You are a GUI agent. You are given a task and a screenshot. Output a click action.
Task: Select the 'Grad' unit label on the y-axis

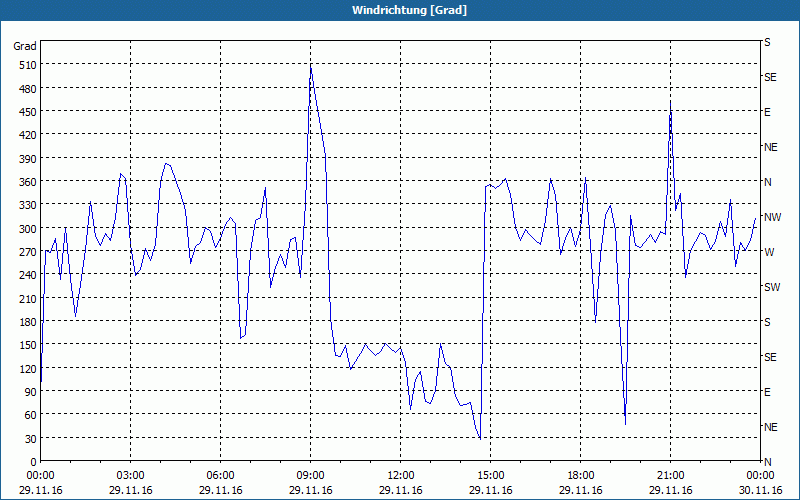click(x=24, y=46)
